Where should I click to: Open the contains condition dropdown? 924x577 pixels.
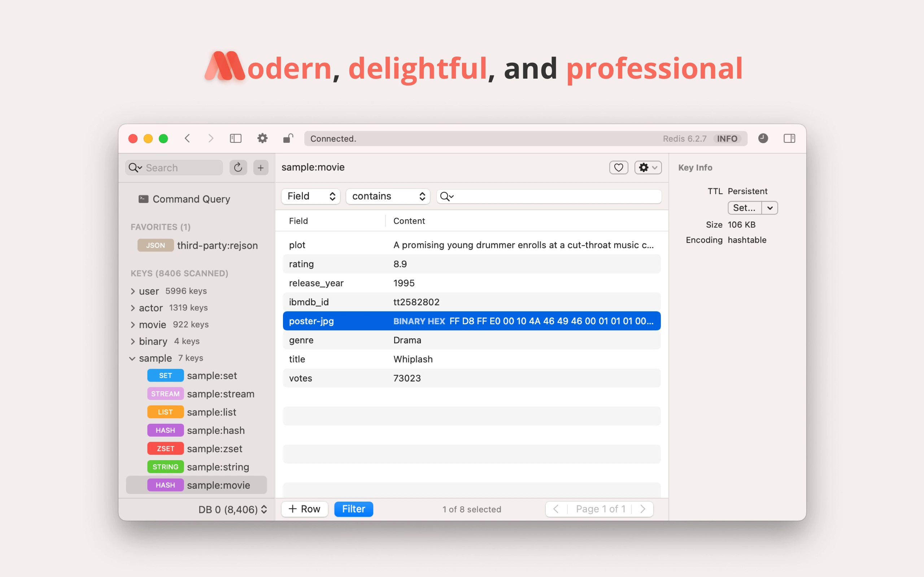click(x=388, y=196)
